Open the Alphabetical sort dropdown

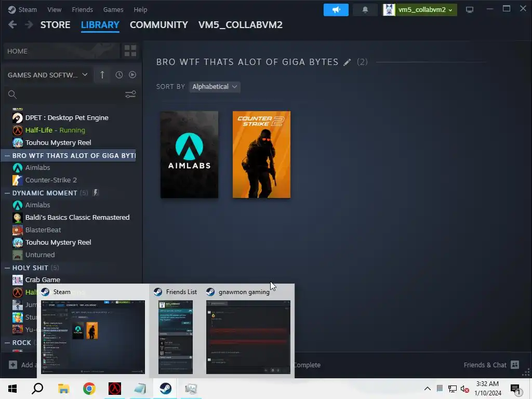[215, 87]
